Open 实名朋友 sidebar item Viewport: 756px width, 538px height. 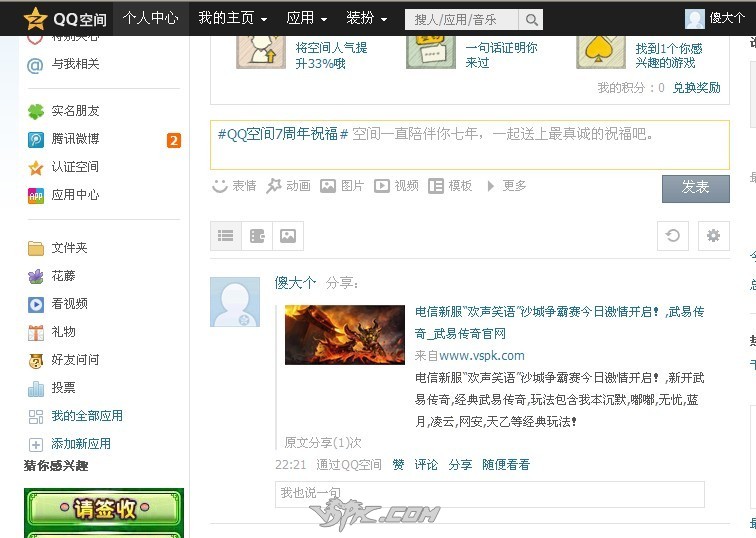75,111
